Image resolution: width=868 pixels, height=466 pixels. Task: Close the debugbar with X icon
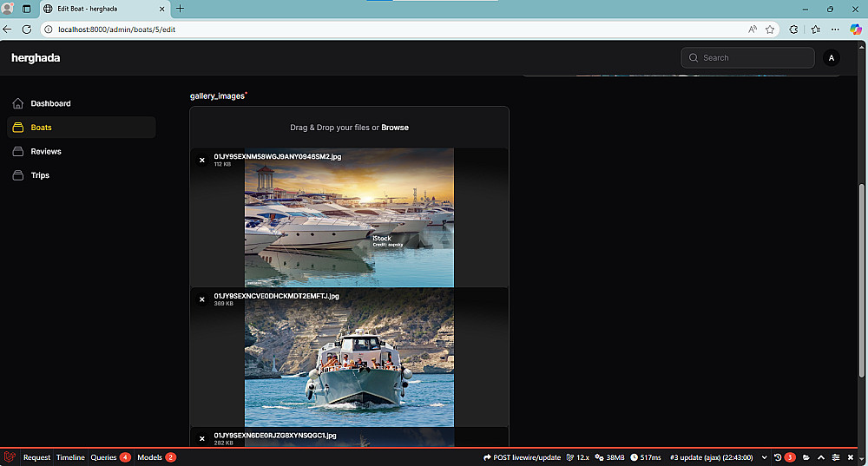click(851, 457)
